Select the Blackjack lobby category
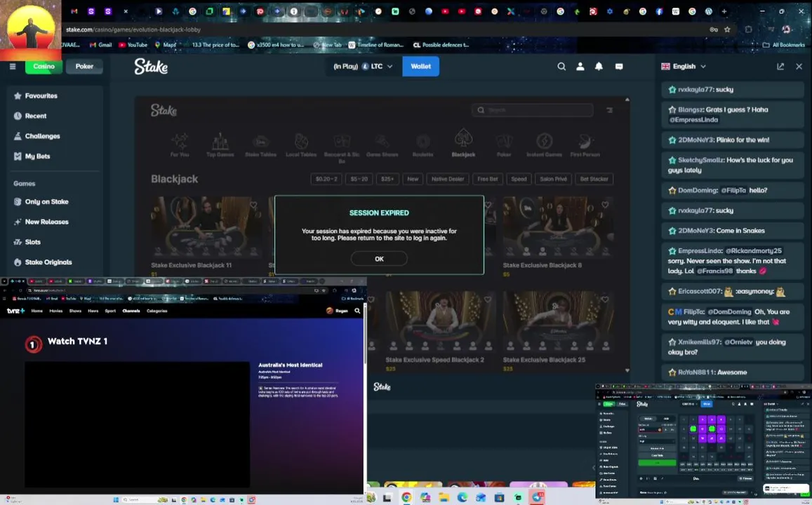The width and height of the screenshot is (812, 505). [x=463, y=144]
